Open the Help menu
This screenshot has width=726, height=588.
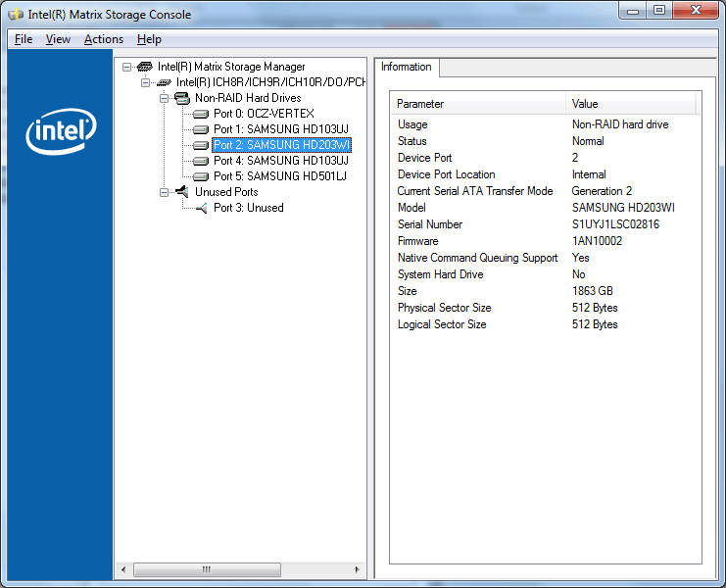pyautogui.click(x=149, y=39)
